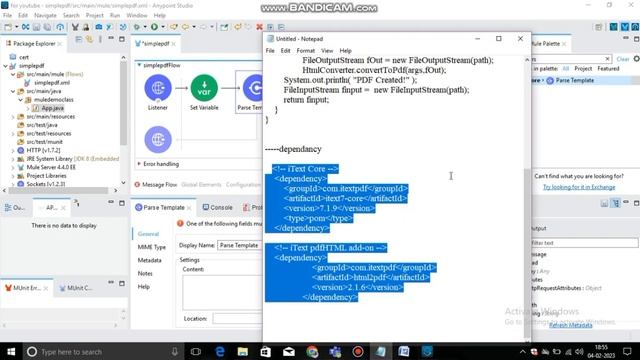Select the Package Explorer tab

pyautogui.click(x=34, y=43)
